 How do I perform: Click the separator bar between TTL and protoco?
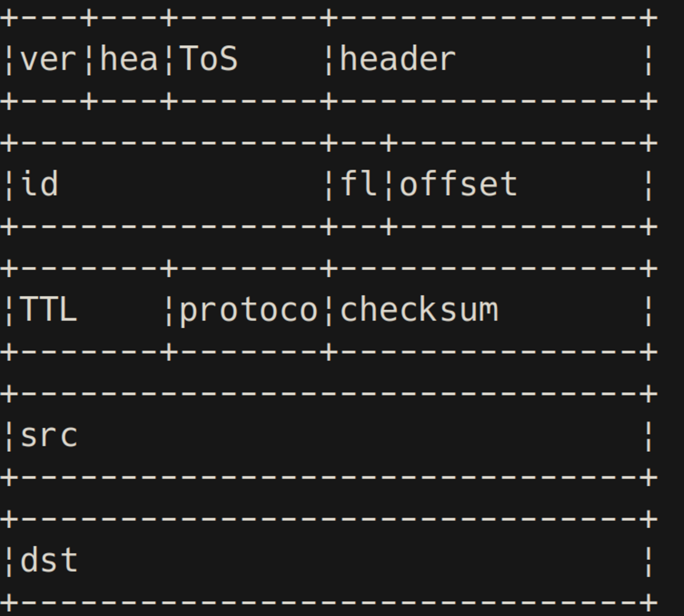[168, 310]
